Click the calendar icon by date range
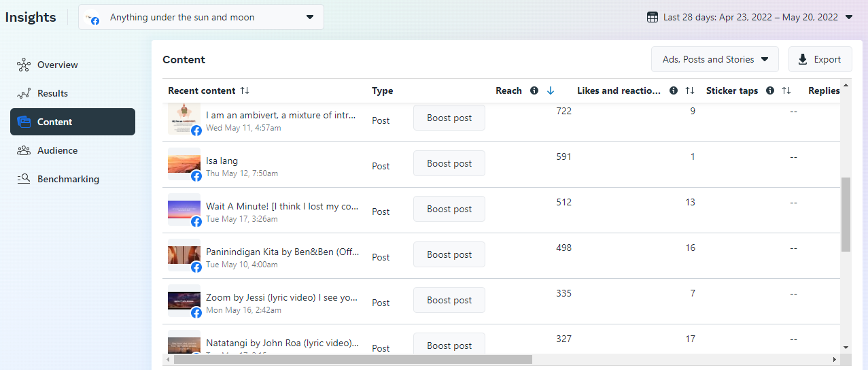 [x=653, y=17]
